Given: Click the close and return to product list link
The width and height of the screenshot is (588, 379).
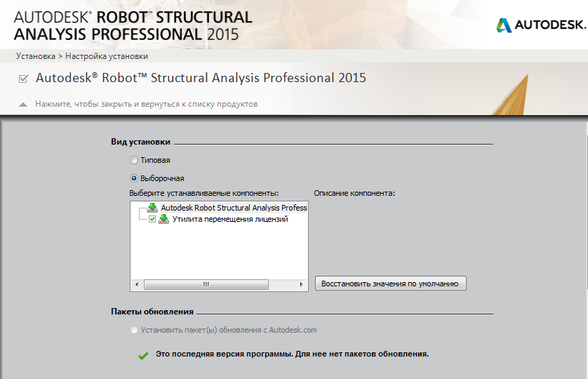Looking at the screenshot, I should point(147,104).
